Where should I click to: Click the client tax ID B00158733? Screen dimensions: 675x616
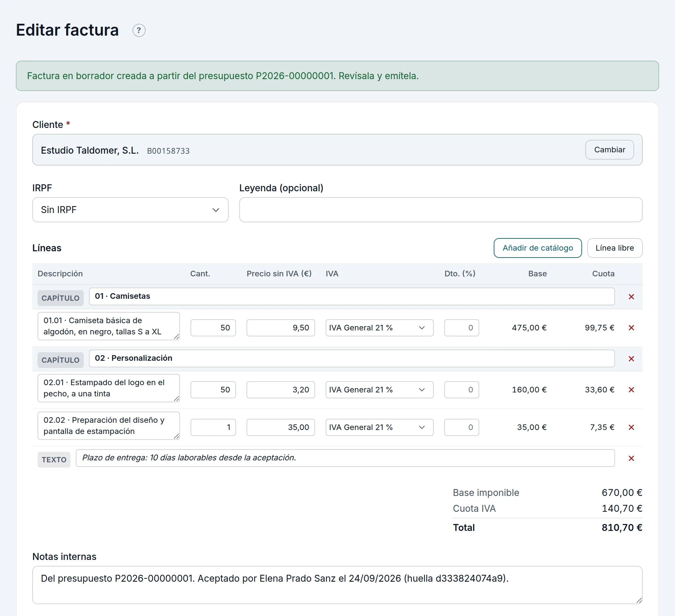click(x=168, y=151)
